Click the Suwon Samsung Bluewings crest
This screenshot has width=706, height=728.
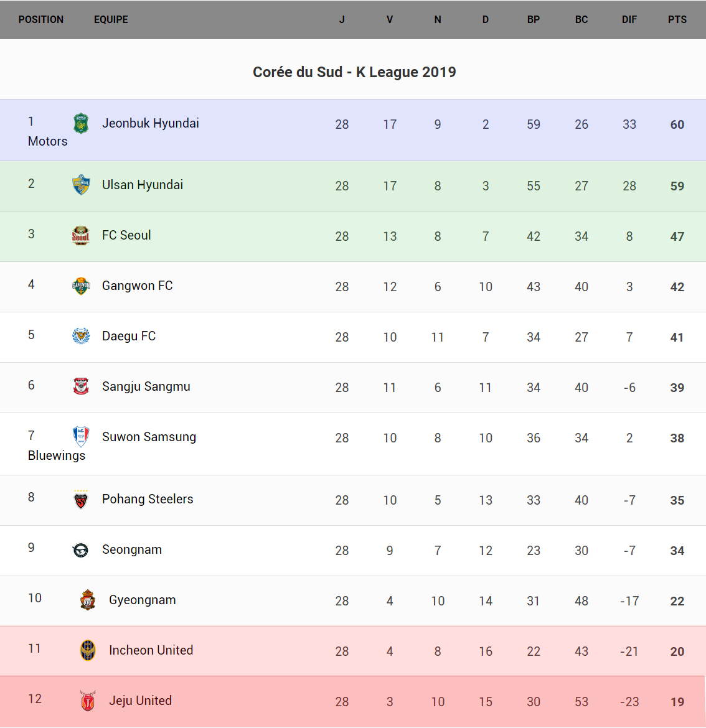(81, 437)
